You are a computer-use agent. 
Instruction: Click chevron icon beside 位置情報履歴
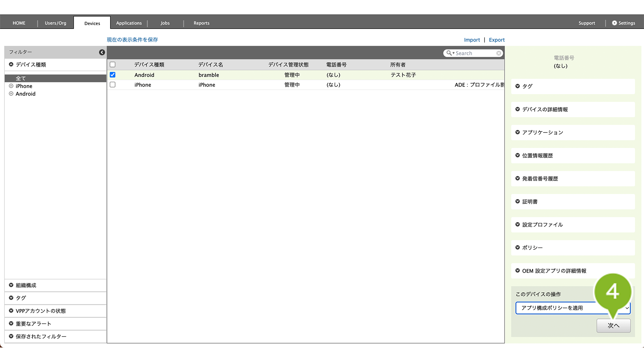(x=518, y=156)
